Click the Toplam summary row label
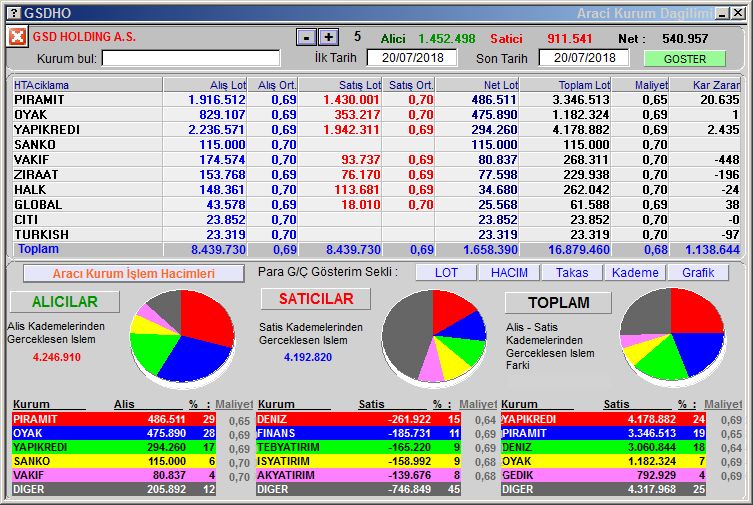The width and height of the screenshot is (753, 505). (38, 249)
